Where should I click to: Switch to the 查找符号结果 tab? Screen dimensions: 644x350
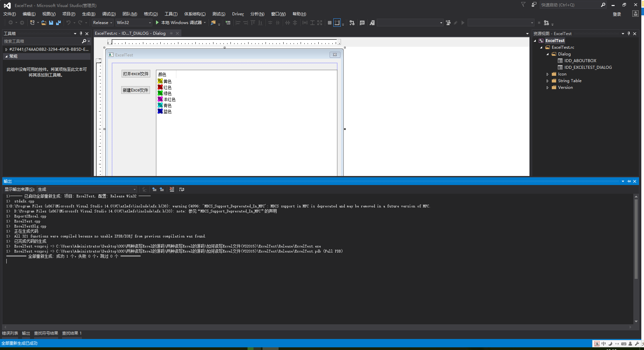(x=46, y=333)
